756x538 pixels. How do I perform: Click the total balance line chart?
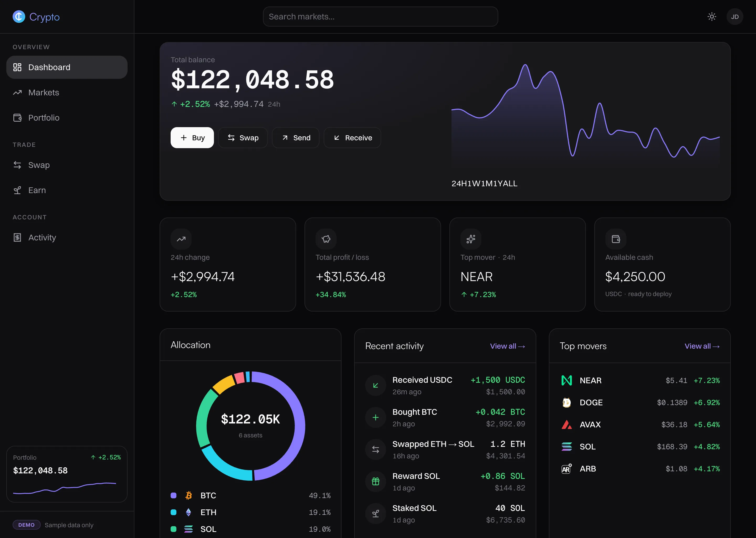pyautogui.click(x=585, y=117)
